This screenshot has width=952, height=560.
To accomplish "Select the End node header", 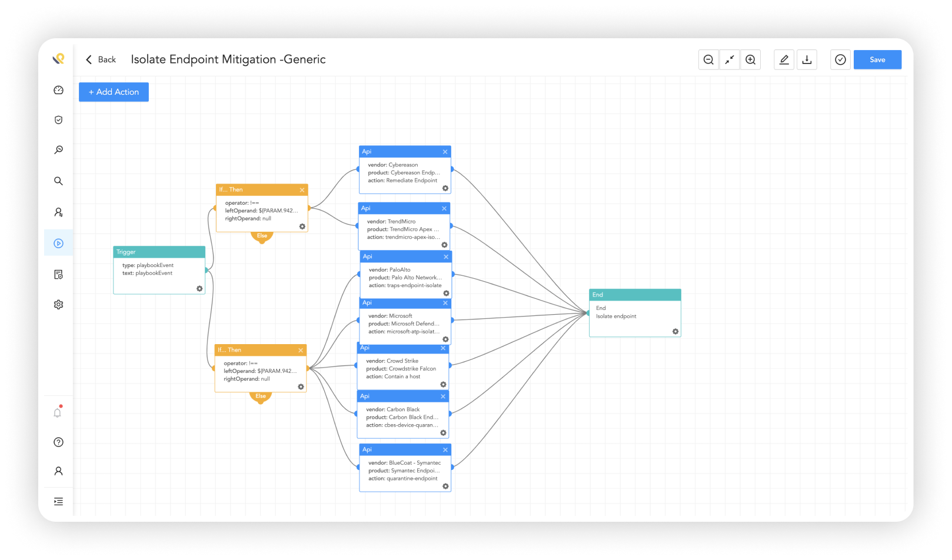I will coord(635,295).
